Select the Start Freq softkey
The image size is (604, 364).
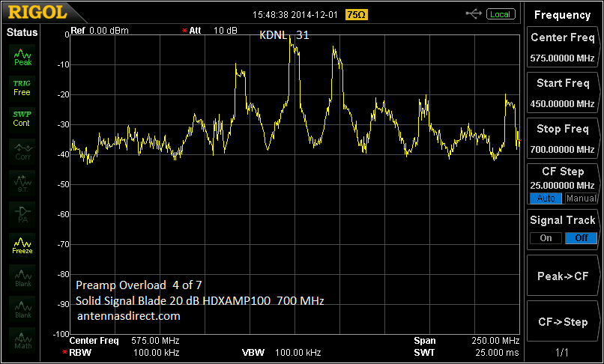point(562,93)
